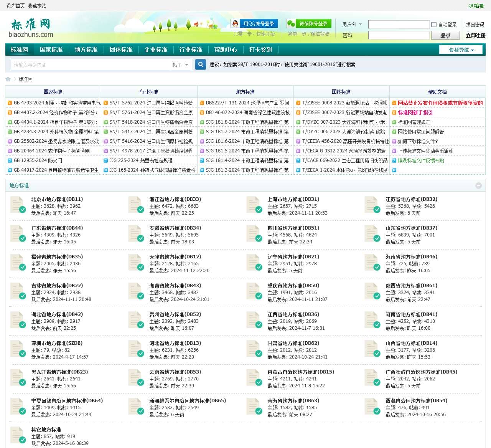Enable the 自动登录 checkbox
Screen dimensions: 491x448
[434, 25]
